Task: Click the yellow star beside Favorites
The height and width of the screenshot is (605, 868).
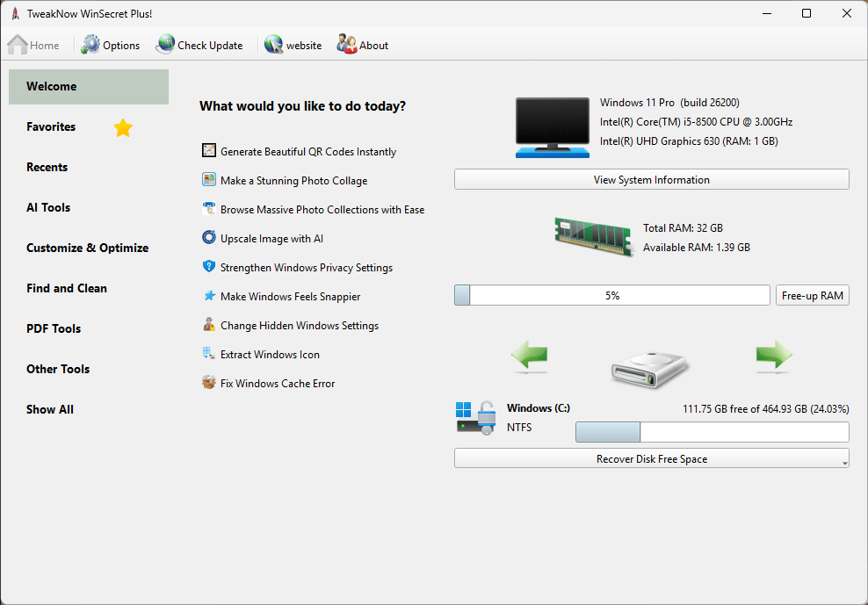Action: [x=123, y=128]
